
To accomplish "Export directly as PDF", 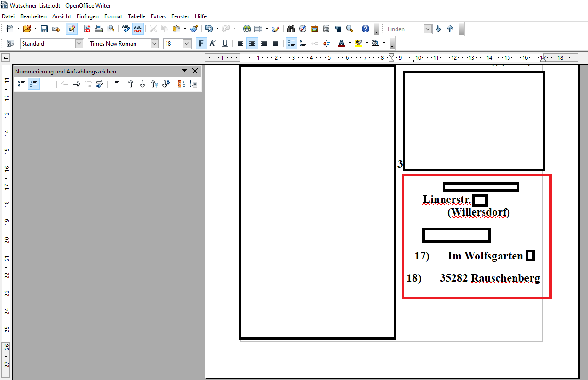I will (87, 29).
